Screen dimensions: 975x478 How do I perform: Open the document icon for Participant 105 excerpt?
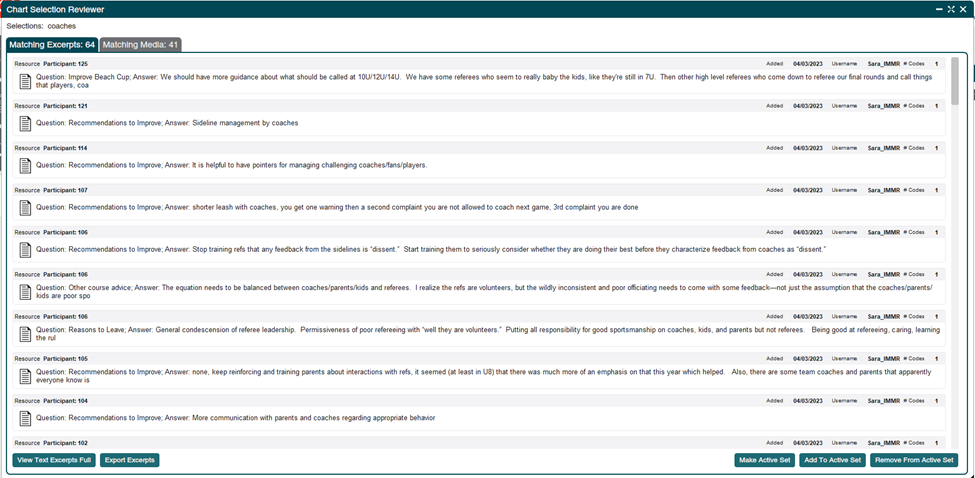[x=26, y=375]
